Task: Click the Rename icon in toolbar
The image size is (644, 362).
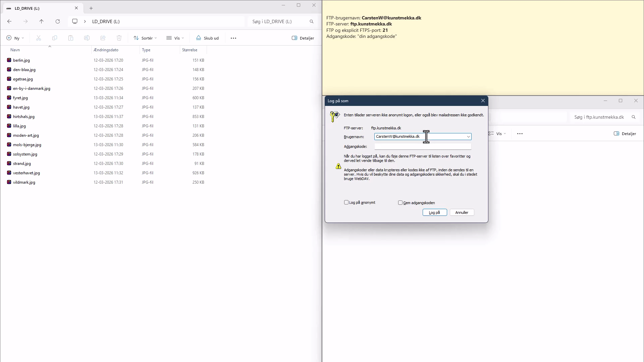Action: pyautogui.click(x=87, y=38)
